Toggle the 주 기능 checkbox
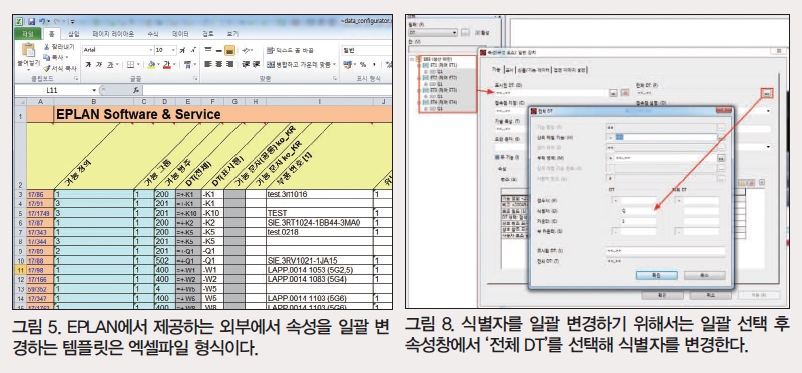The image size is (802, 373). tap(497, 158)
